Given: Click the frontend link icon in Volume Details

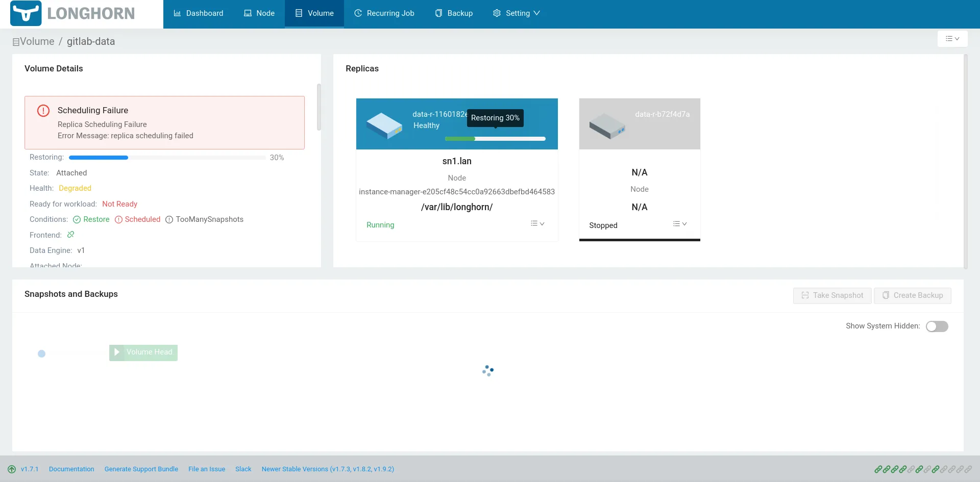Looking at the screenshot, I should 71,235.
